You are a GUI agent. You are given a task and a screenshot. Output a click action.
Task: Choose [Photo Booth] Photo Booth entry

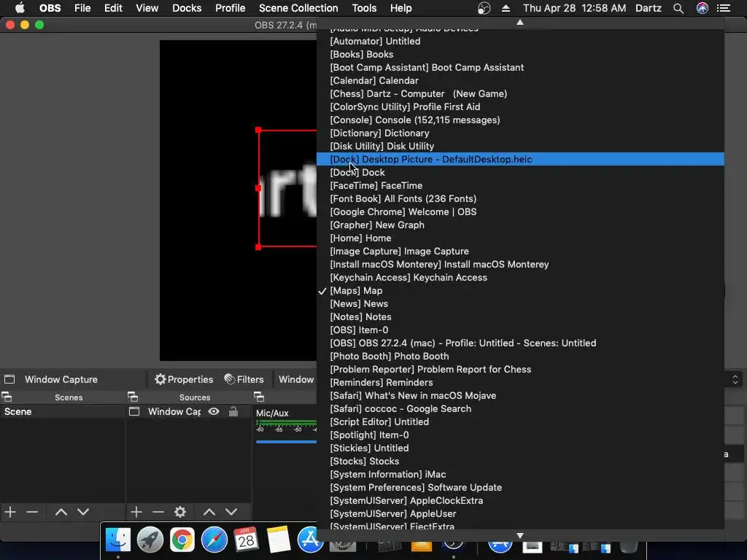pyautogui.click(x=520, y=356)
